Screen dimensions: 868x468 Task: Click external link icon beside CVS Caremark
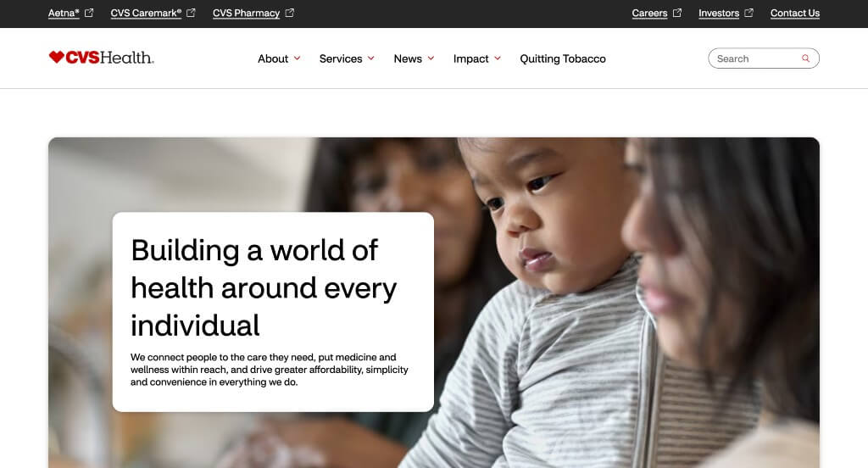(191, 13)
